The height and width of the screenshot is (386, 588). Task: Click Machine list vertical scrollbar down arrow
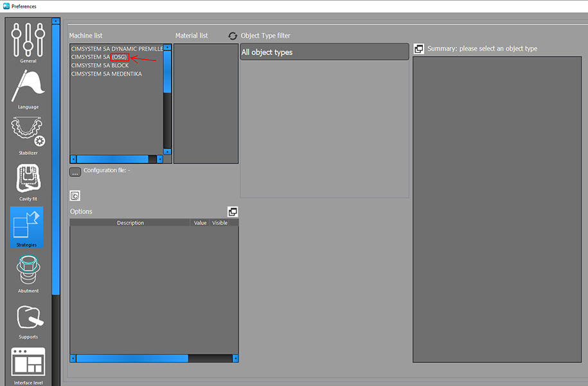click(167, 152)
